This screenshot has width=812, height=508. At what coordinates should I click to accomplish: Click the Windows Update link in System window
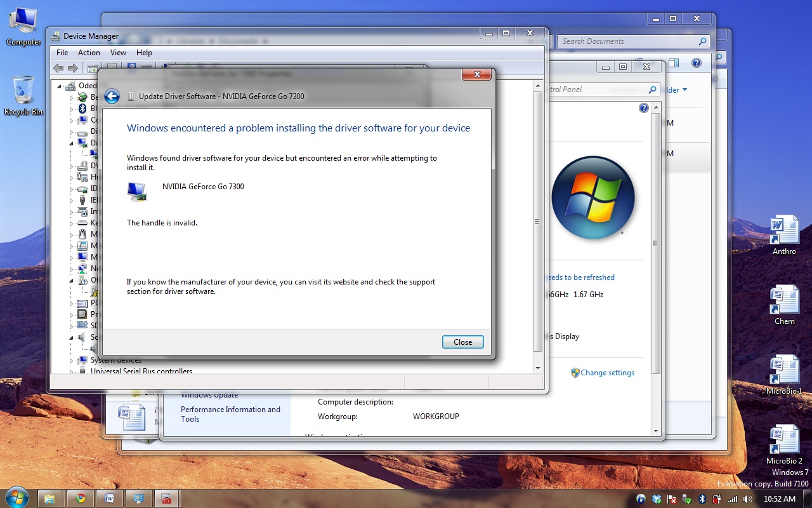pyautogui.click(x=209, y=395)
